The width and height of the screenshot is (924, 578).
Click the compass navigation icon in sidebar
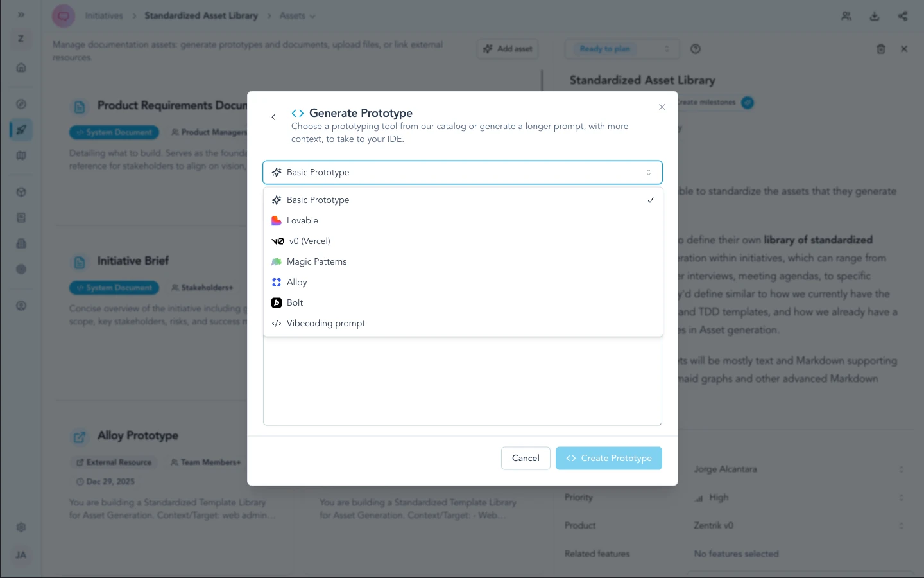click(21, 103)
